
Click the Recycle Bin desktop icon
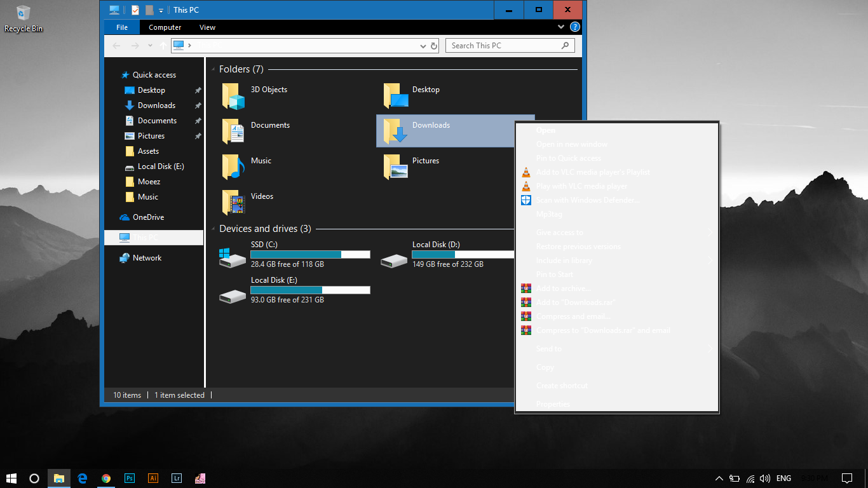(24, 18)
